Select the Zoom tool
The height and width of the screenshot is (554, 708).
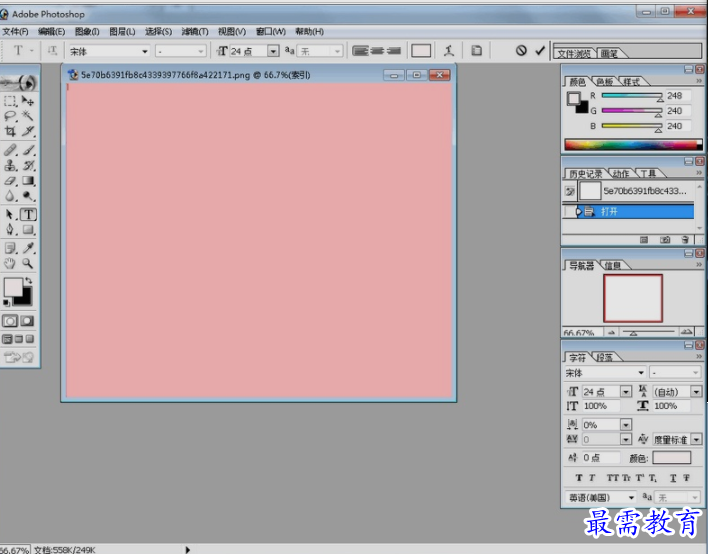click(28, 263)
